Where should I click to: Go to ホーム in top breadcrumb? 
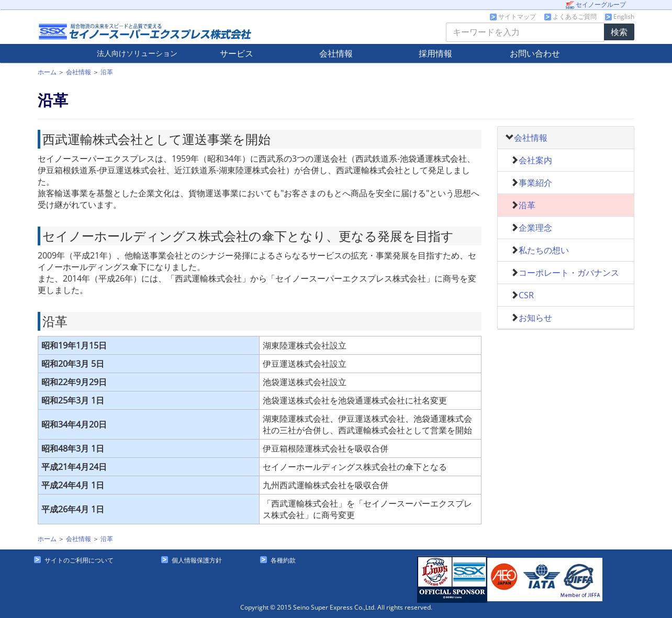pos(47,72)
